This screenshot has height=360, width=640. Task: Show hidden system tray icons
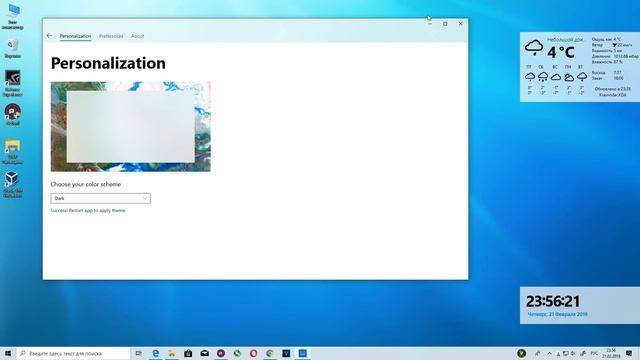click(x=549, y=353)
